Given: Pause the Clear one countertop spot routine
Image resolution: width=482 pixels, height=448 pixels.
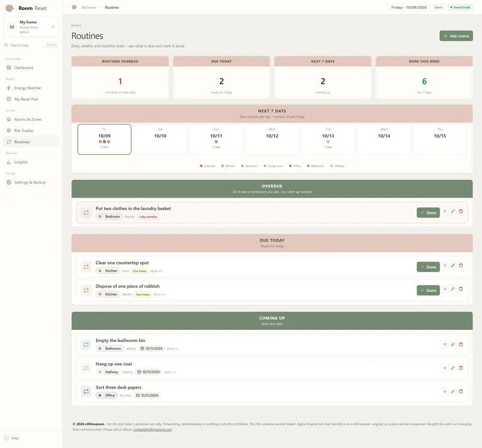Looking at the screenshot, I should (x=445, y=266).
